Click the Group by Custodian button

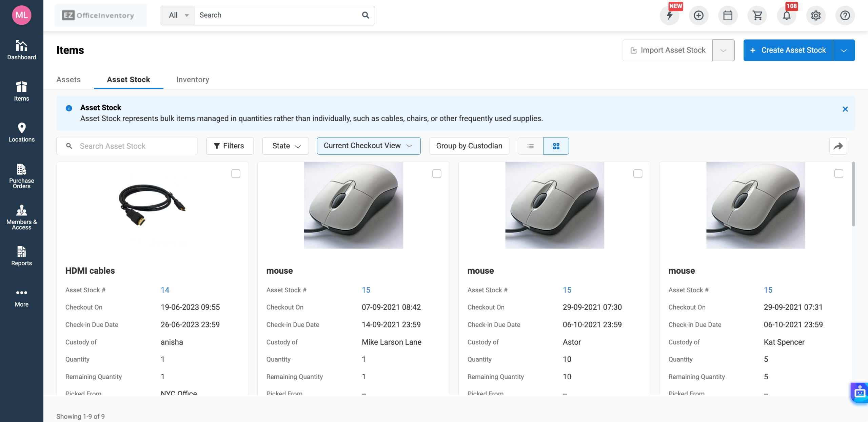pos(469,146)
